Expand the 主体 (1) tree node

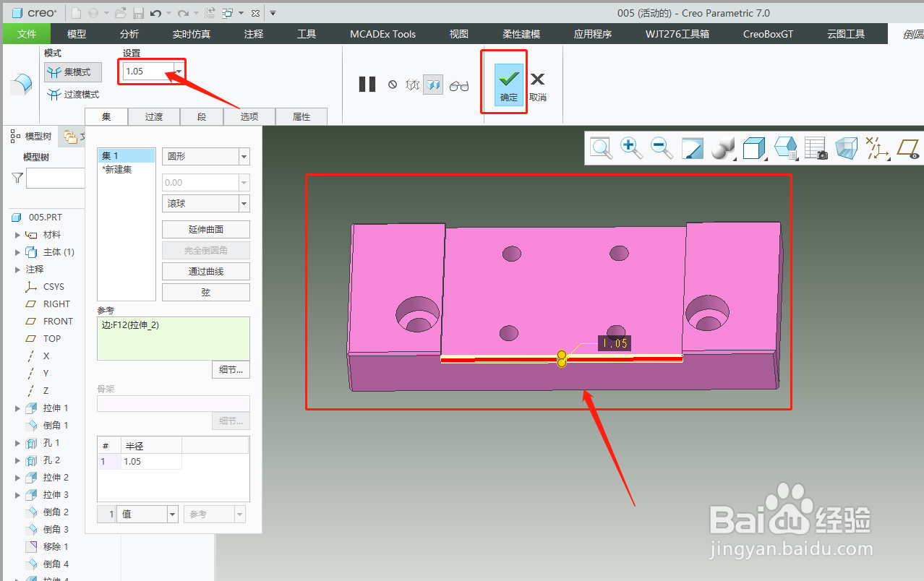coord(17,252)
